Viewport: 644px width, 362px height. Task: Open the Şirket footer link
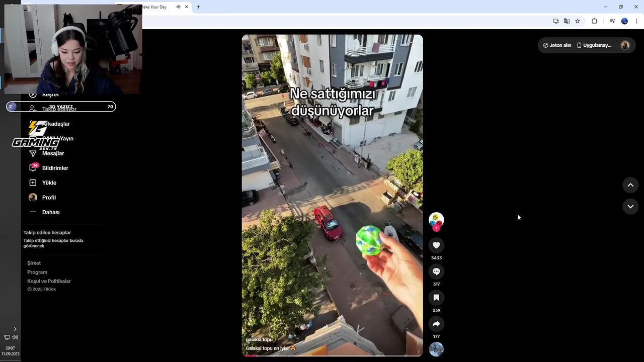click(34, 263)
